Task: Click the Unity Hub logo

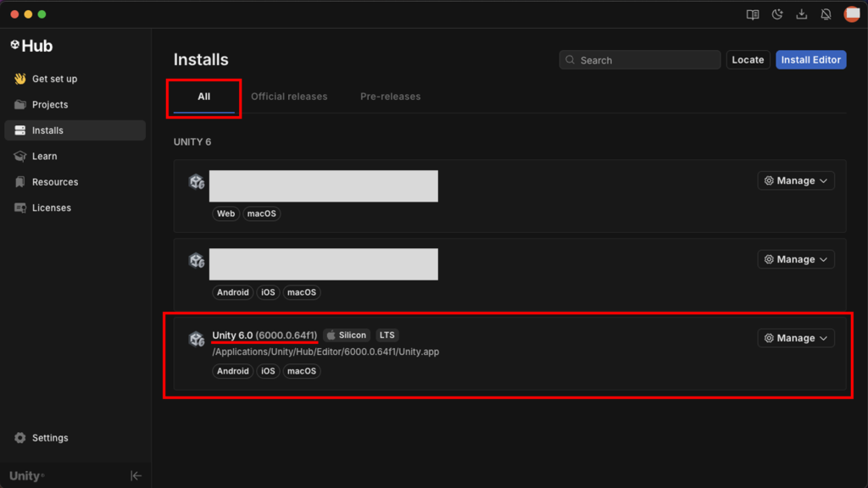Action: click(31, 46)
